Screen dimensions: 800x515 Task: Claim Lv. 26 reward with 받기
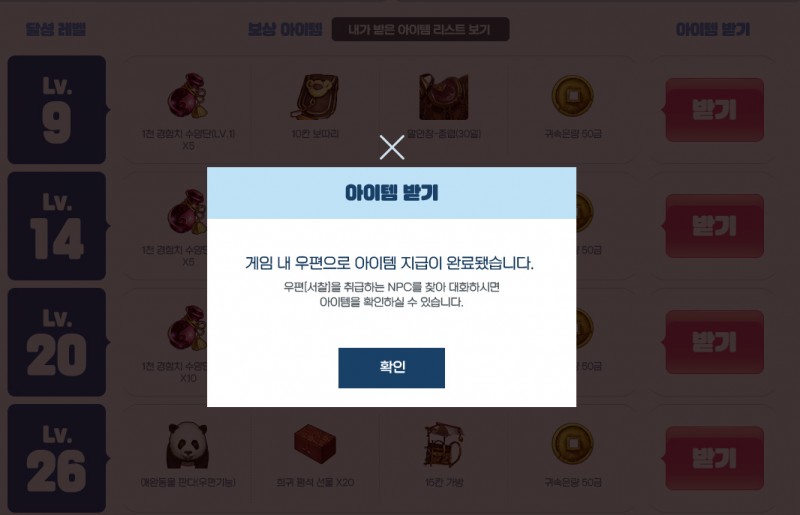714,458
